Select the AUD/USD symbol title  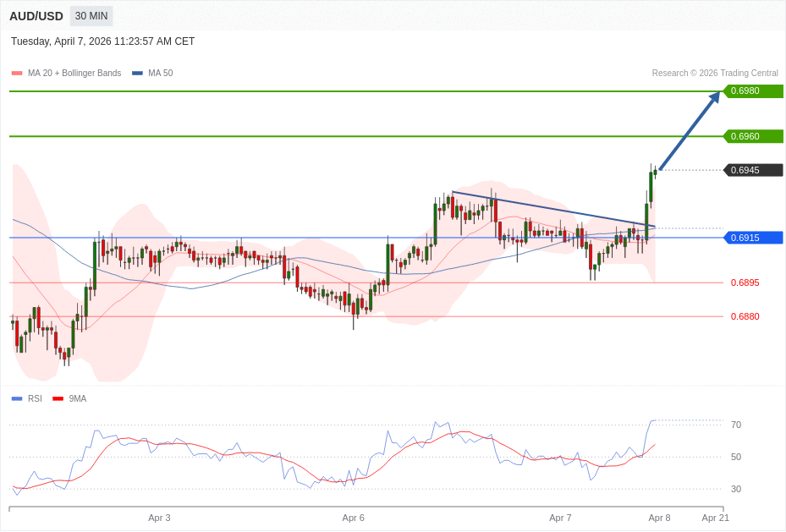[x=36, y=16]
